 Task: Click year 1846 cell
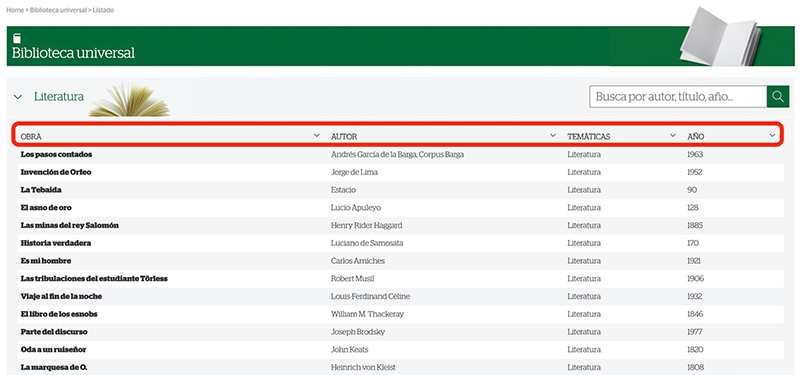[695, 314]
